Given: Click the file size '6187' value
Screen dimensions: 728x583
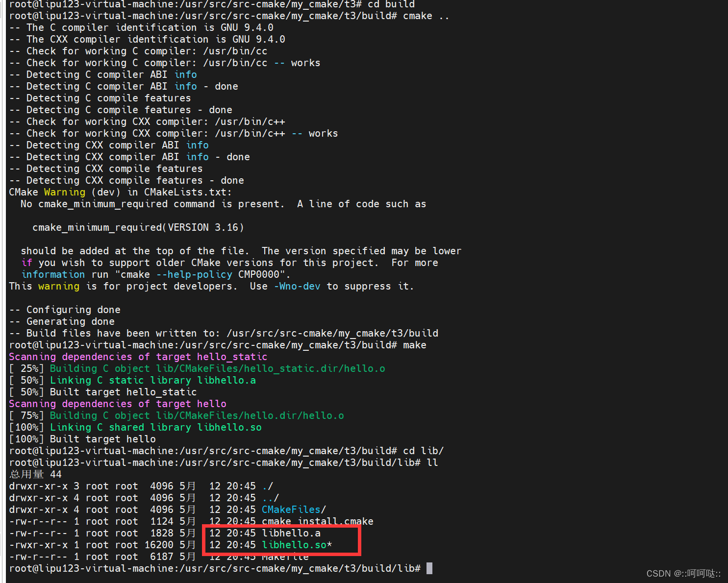Looking at the screenshot, I should pos(162,557).
